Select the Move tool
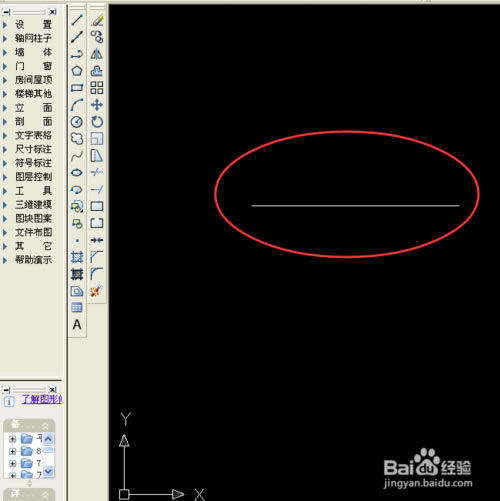Screen dimensions: 500x501 pyautogui.click(x=97, y=105)
